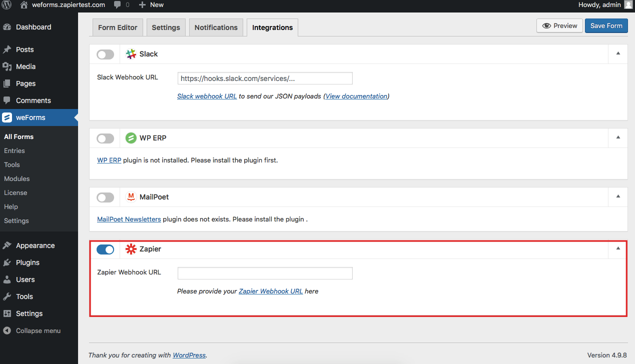Click the Settings sliders icon at sidebar bottom
Viewport: 635px width, 364px height.
pos(8,313)
